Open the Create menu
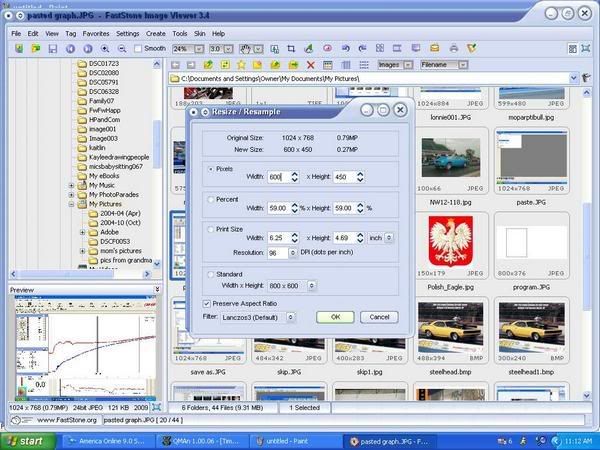The height and width of the screenshot is (450, 600). [x=156, y=34]
